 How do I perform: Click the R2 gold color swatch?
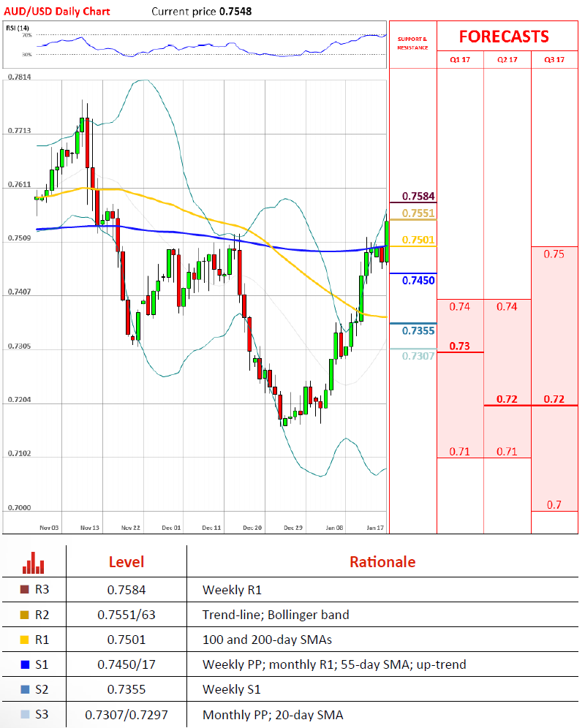click(x=25, y=615)
